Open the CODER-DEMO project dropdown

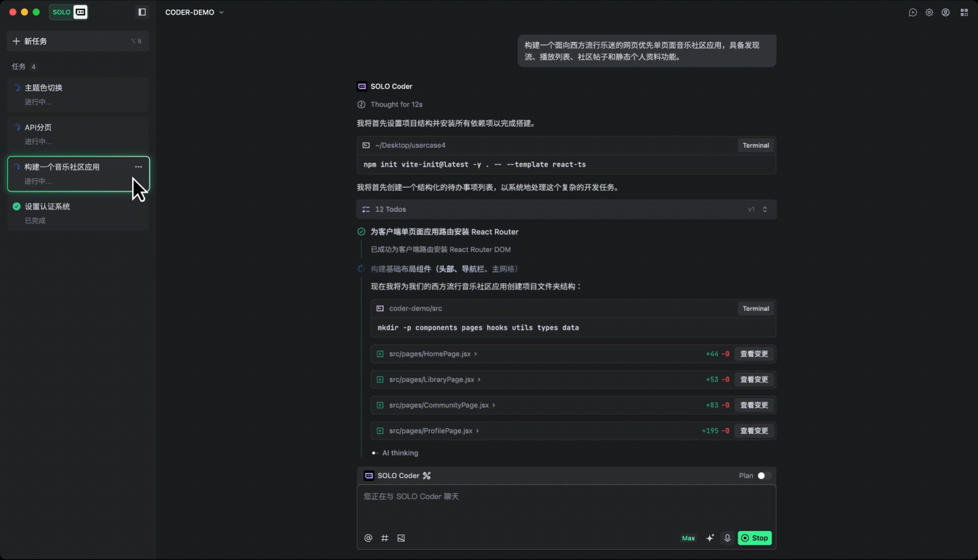tap(194, 12)
